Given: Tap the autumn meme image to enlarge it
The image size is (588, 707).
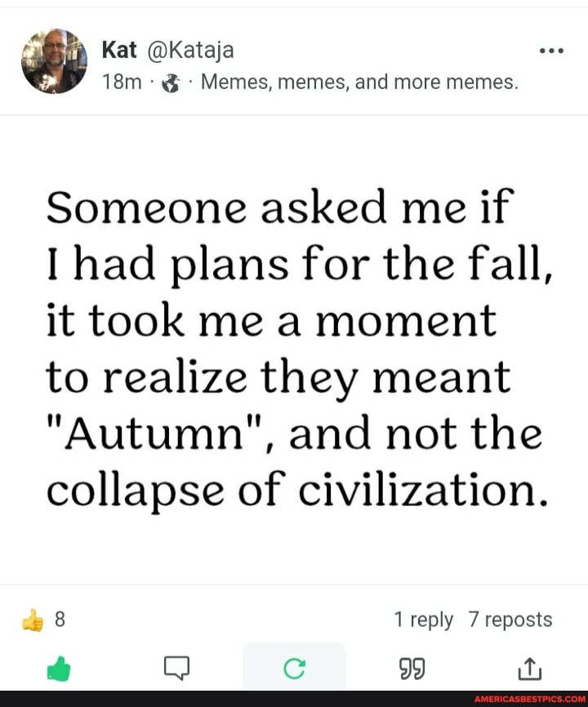Looking at the screenshot, I should click(x=294, y=347).
